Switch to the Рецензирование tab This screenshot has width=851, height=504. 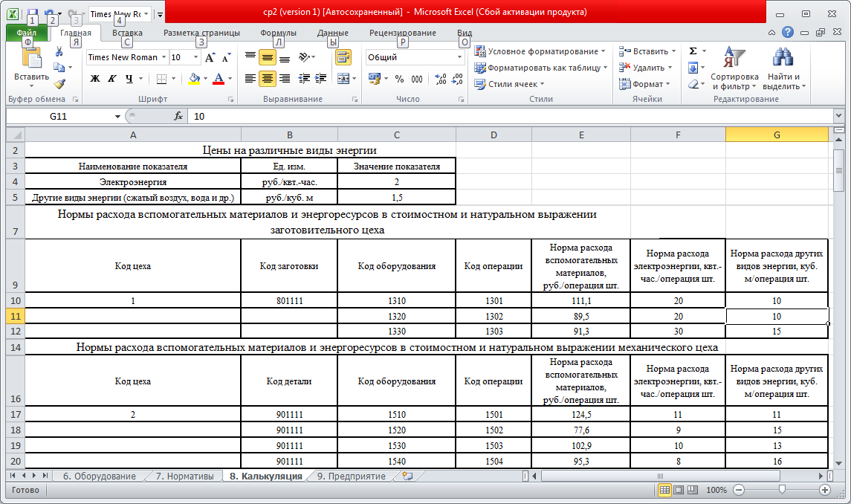pos(403,33)
